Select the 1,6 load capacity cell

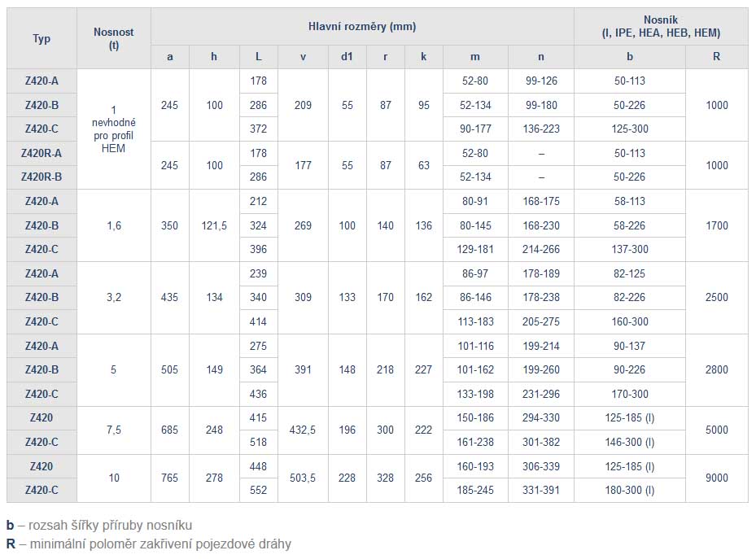[114, 225]
